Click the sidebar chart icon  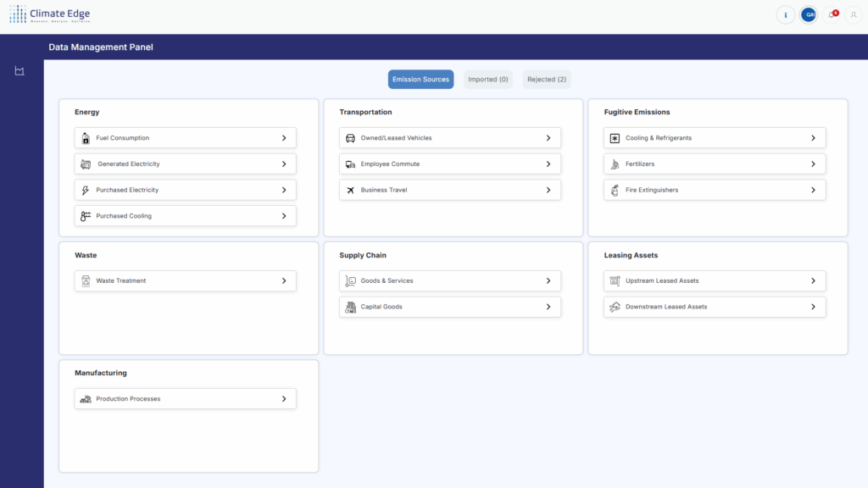tap(19, 71)
